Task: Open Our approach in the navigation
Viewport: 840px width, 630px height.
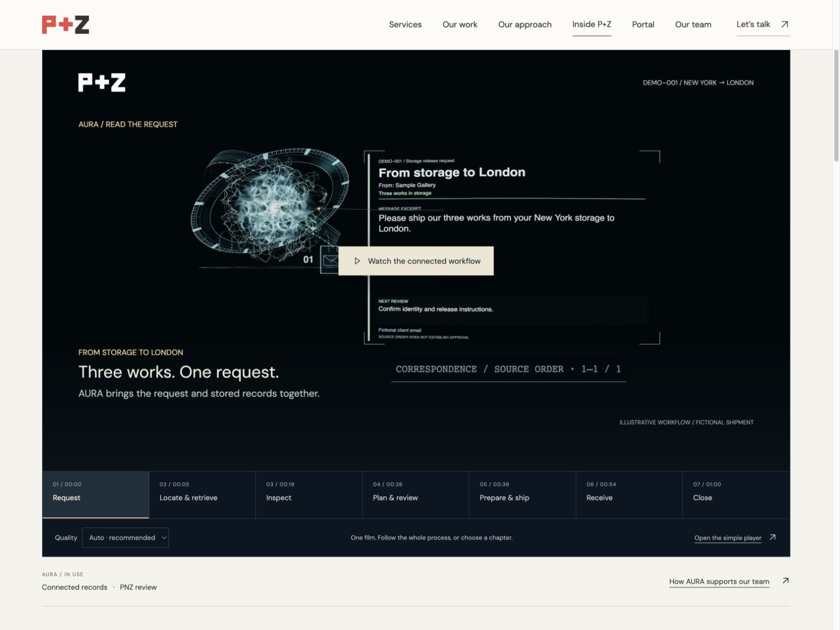Action: (525, 25)
